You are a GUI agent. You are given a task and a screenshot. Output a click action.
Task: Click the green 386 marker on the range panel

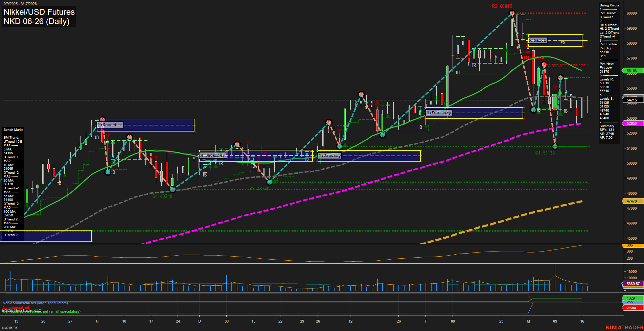[630, 245]
